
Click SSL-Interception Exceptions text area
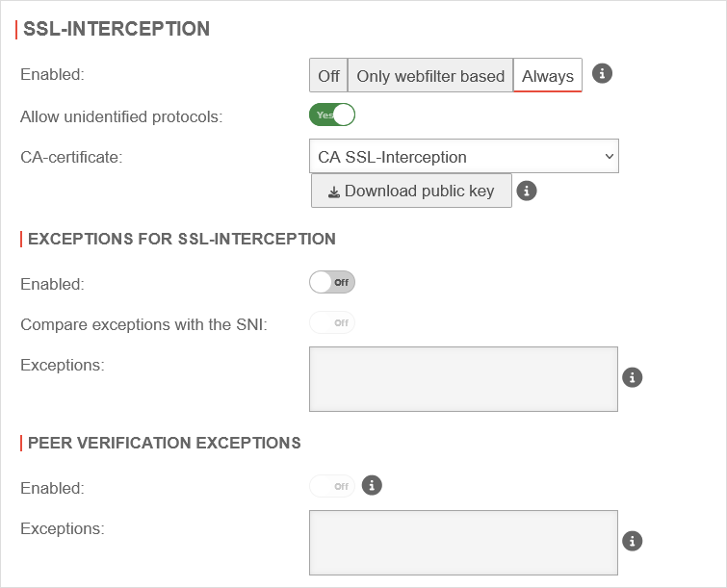[x=463, y=378]
